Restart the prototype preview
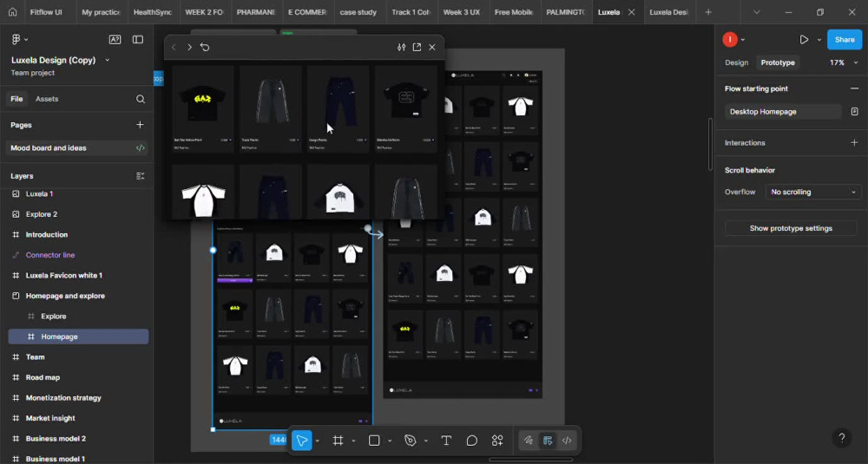The width and height of the screenshot is (868, 464). (205, 47)
